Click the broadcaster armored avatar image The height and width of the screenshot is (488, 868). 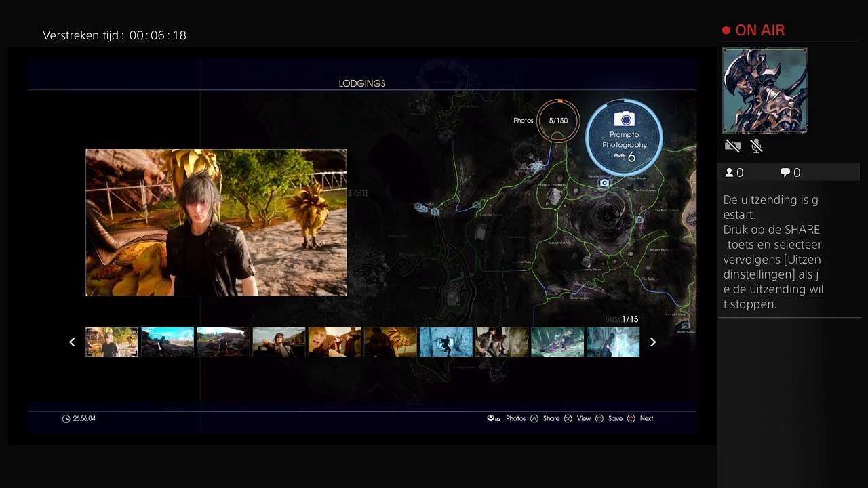[x=765, y=90]
